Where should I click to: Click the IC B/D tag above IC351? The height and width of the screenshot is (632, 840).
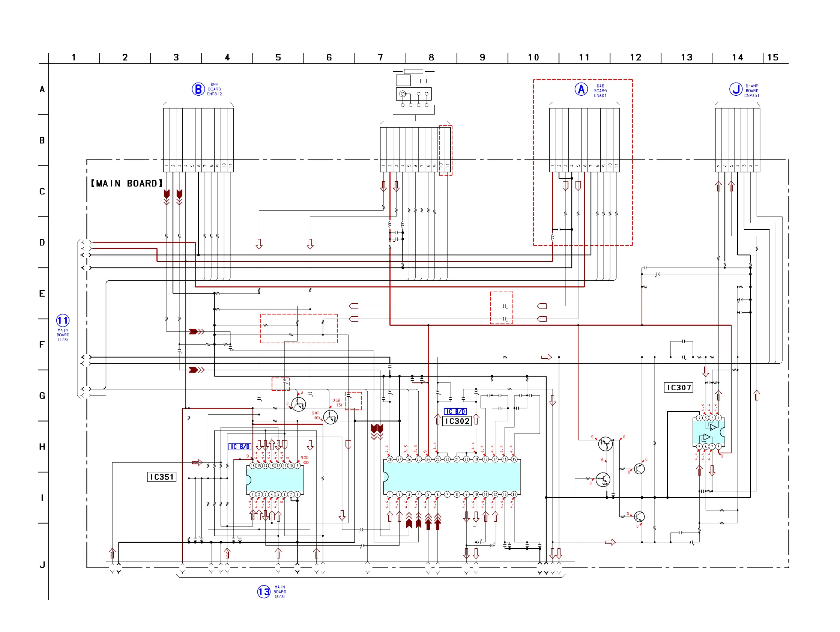[240, 447]
